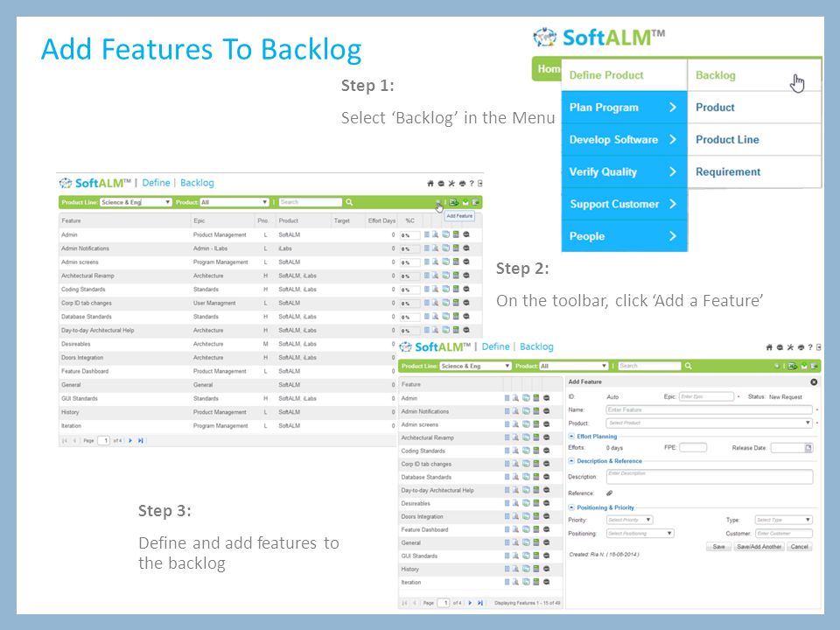Screen dimensions: 840x630
Task: Open the Plan Program menu
Action: coord(624,107)
